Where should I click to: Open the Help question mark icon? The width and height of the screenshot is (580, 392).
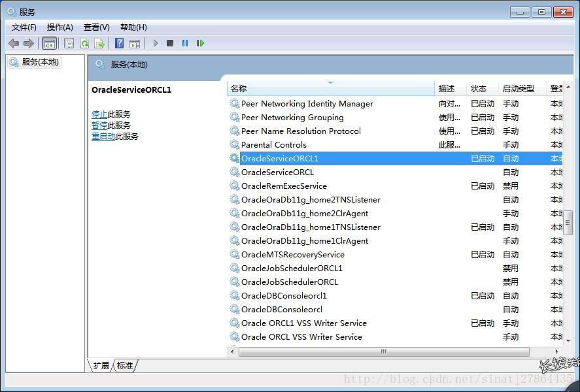click(120, 43)
